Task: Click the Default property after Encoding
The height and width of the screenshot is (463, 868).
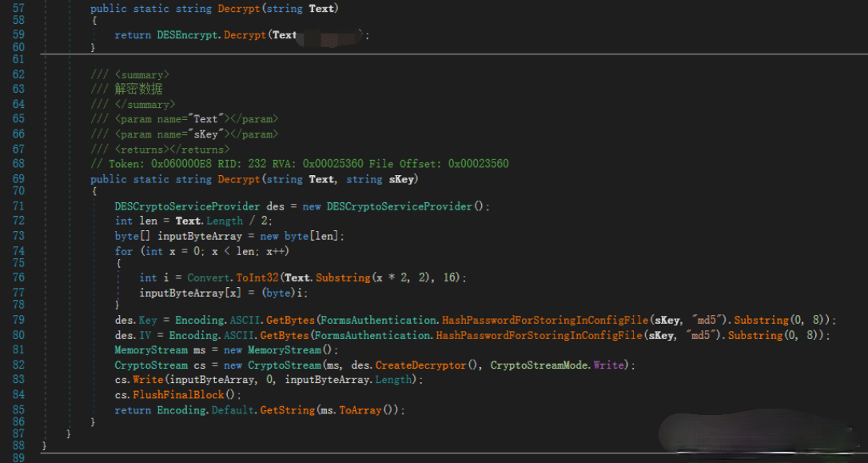Action: (x=229, y=410)
